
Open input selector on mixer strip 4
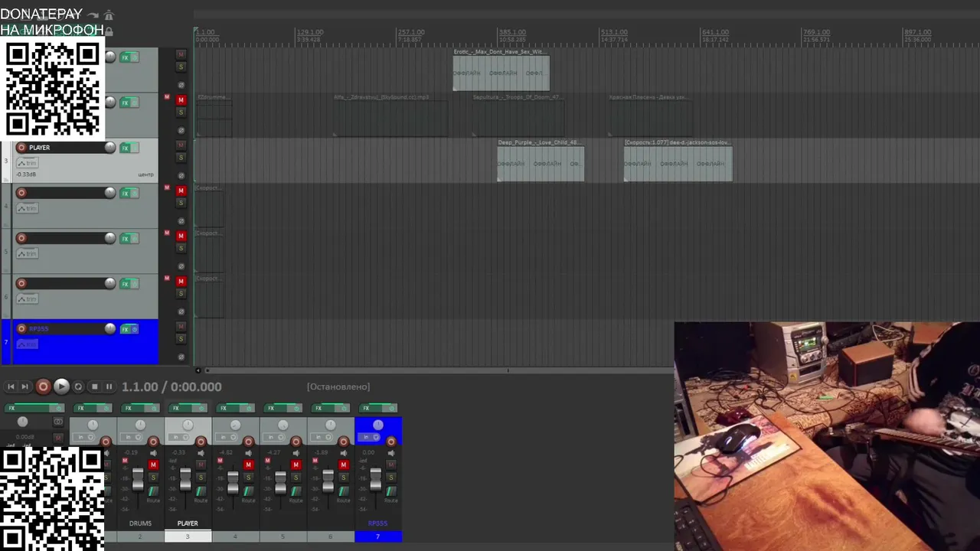tap(226, 437)
